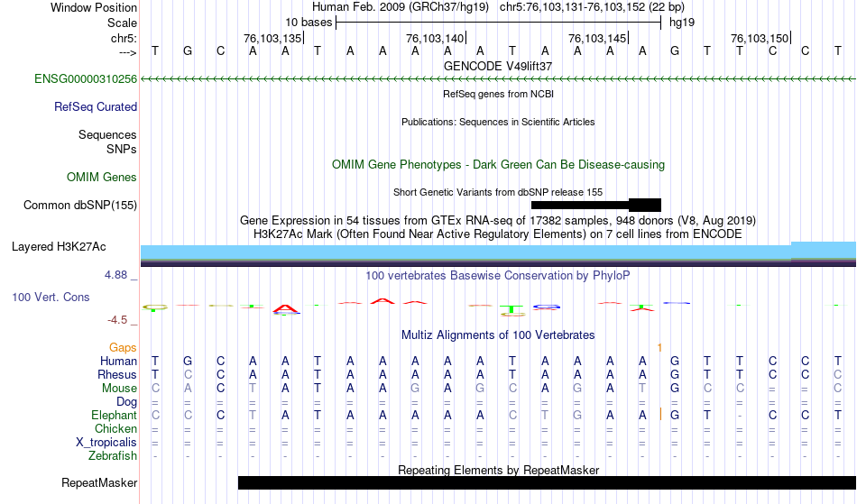The image size is (857, 504).
Task: Click the OMIM Gene Phenotypes track title
Action: (499, 164)
